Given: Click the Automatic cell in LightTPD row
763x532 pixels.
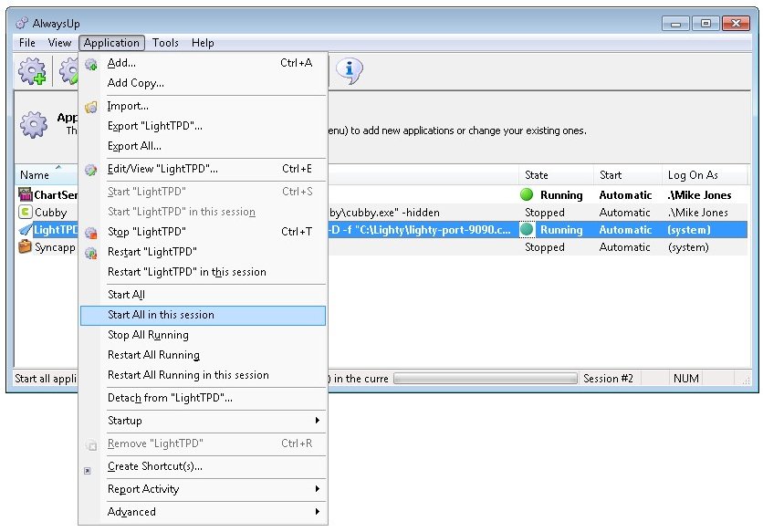Looking at the screenshot, I should 625,230.
